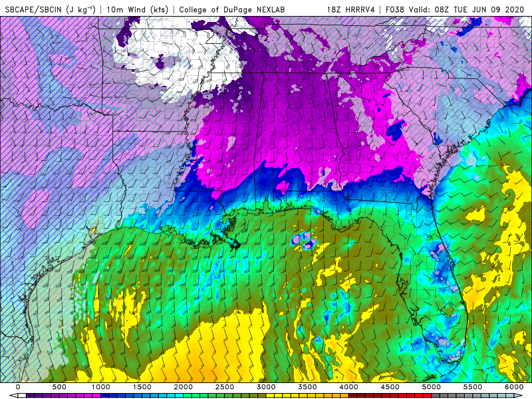Click the 3000 label on the color scale
Image resolution: width=532 pixels, height=399 pixels.
(x=267, y=387)
